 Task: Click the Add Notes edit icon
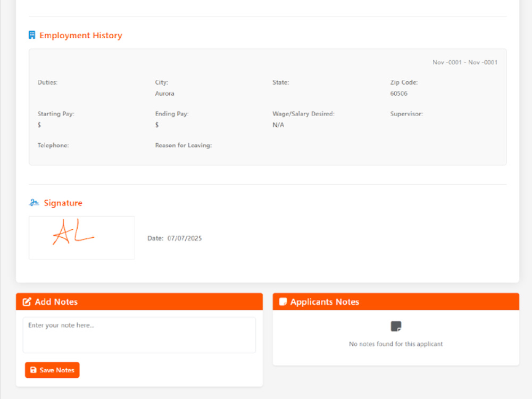pyautogui.click(x=27, y=302)
